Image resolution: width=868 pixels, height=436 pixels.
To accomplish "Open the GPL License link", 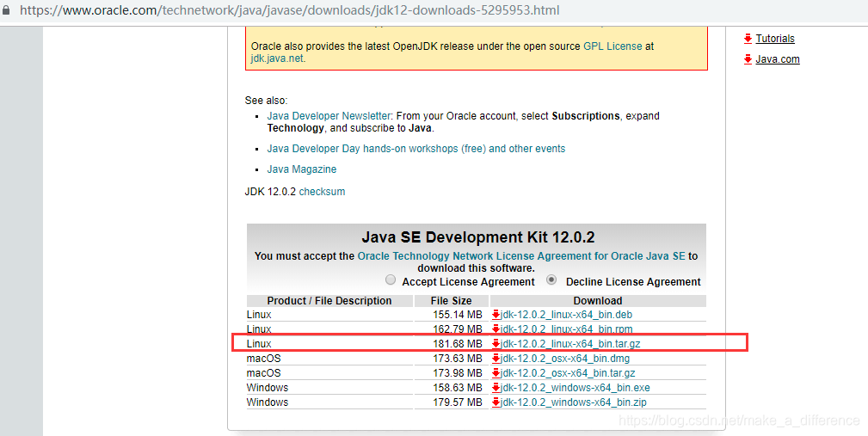I will pyautogui.click(x=613, y=46).
